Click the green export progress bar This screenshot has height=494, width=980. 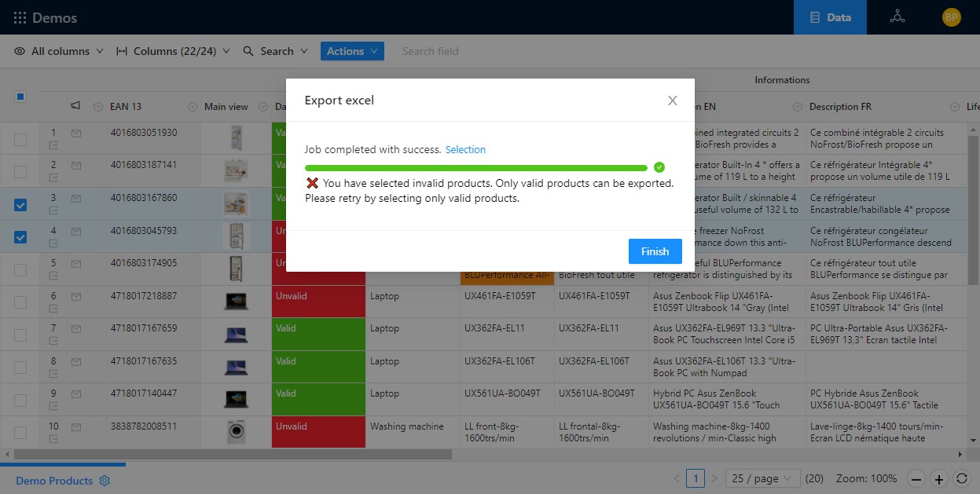click(475, 167)
